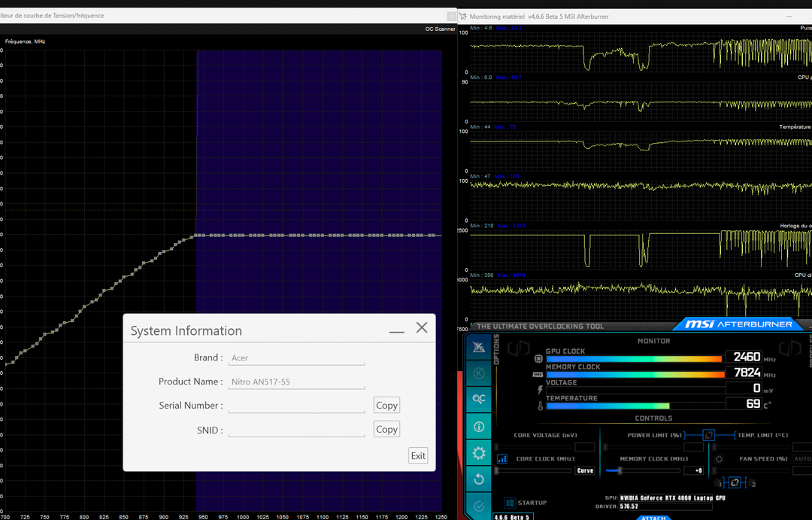Copy the SNID in System Information
812x520 pixels.
pyautogui.click(x=386, y=429)
